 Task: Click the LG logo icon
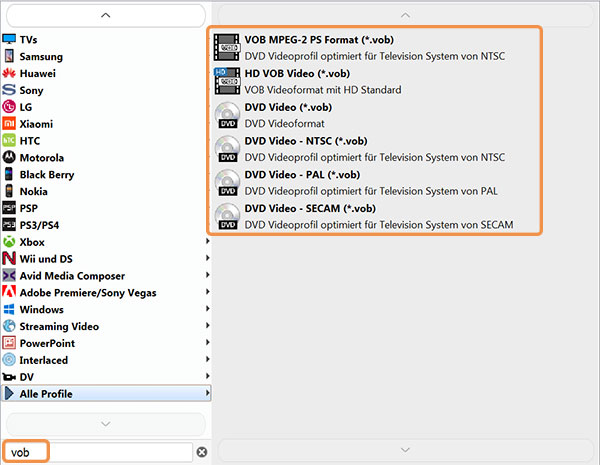[9, 106]
